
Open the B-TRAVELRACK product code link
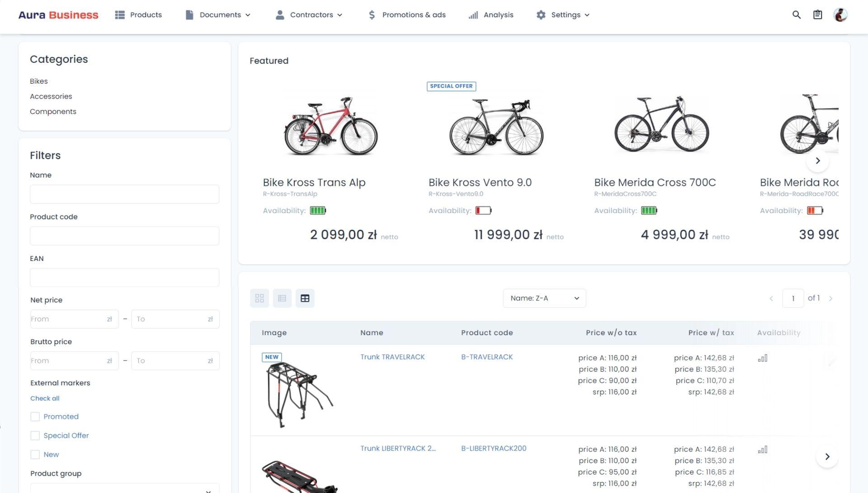(x=487, y=357)
